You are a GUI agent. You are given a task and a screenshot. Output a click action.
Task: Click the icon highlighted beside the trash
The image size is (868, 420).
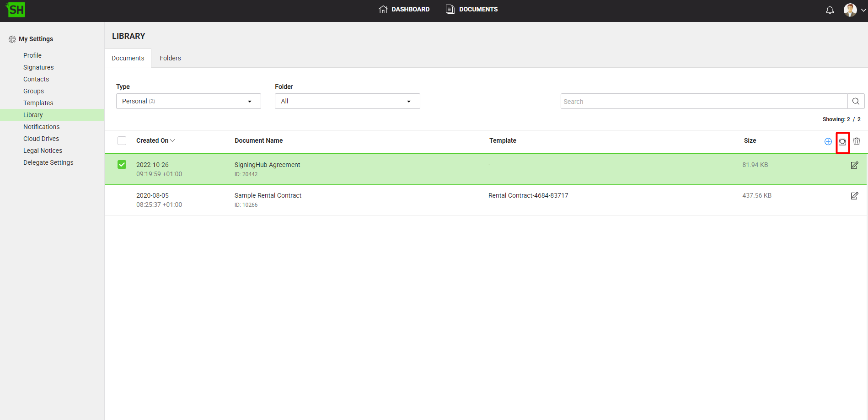842,142
